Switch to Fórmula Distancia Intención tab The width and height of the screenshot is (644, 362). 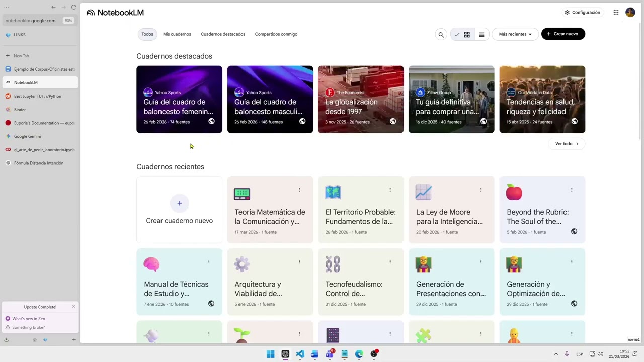click(40, 163)
